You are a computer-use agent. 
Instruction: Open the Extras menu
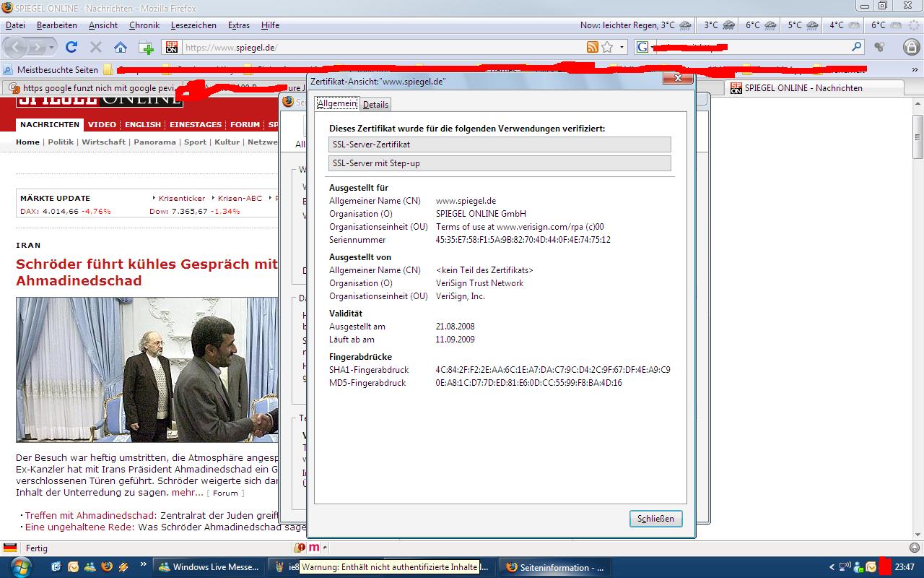[239, 25]
